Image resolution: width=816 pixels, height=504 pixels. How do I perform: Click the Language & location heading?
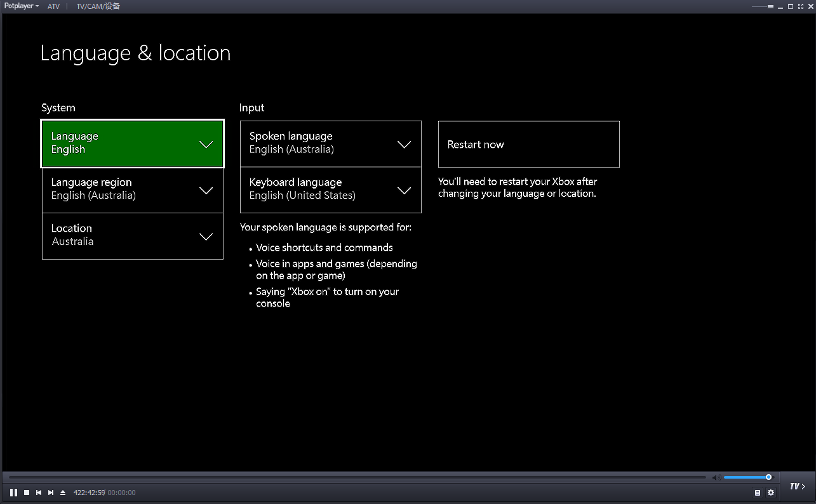tap(135, 53)
